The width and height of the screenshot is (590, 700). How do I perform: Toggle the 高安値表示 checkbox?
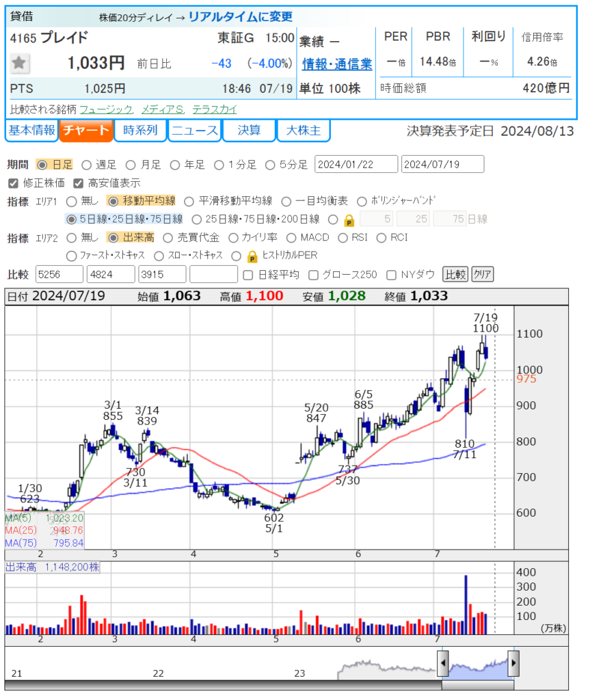78,183
